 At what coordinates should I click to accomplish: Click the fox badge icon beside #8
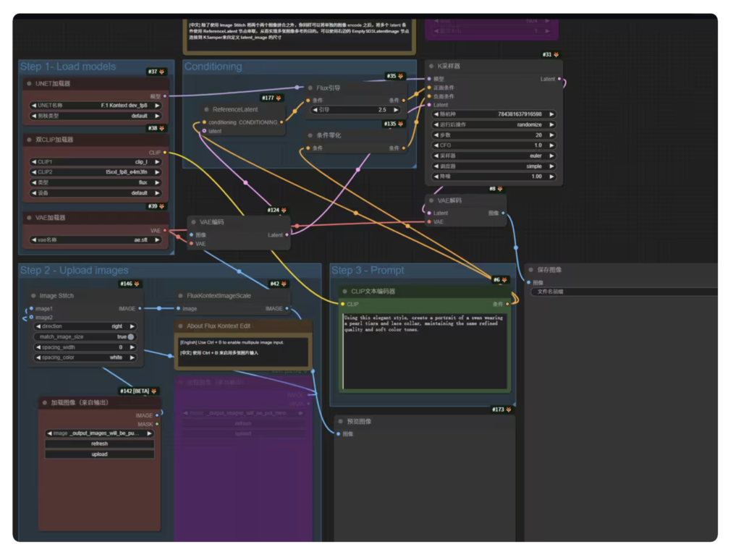click(x=500, y=189)
